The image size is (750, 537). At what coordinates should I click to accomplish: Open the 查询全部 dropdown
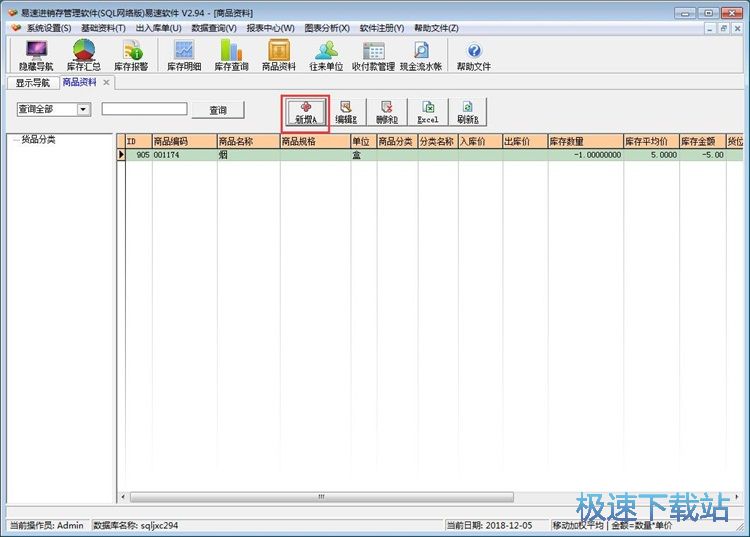[83, 110]
